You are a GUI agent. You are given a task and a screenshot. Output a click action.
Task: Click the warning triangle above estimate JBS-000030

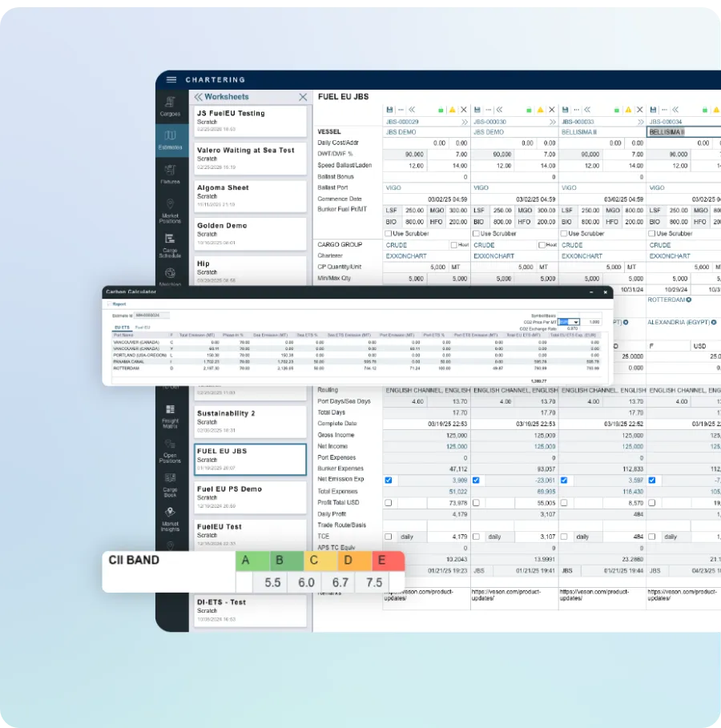541,110
